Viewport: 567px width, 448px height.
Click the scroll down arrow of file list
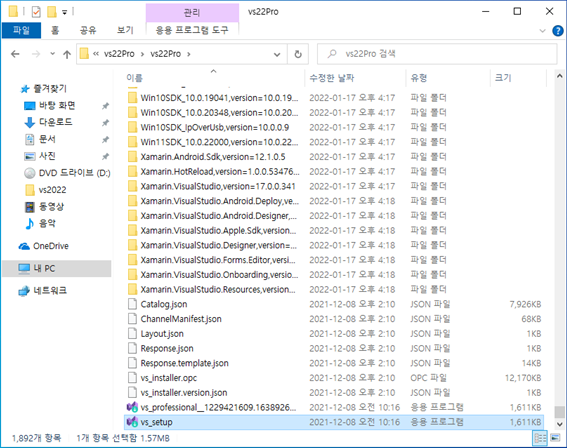559,424
